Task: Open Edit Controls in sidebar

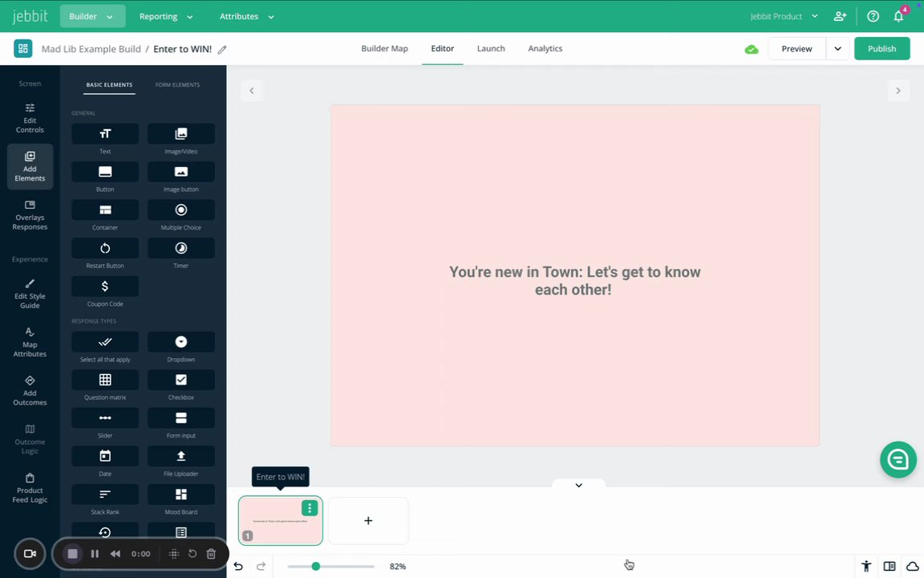Action: (x=30, y=118)
